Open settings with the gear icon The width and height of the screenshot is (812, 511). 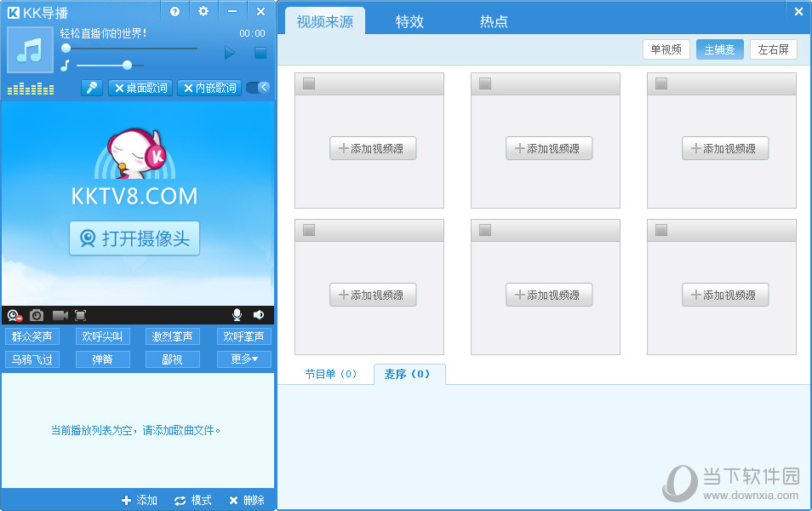point(202,12)
